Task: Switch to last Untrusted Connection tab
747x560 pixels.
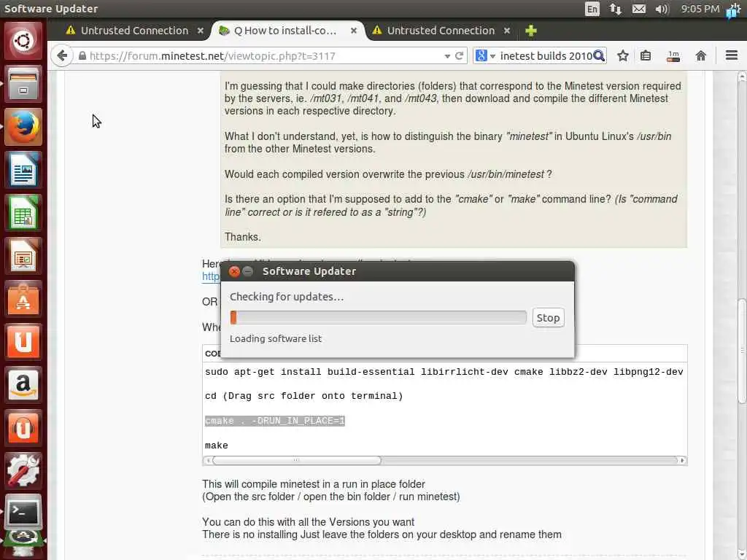Action: click(441, 31)
